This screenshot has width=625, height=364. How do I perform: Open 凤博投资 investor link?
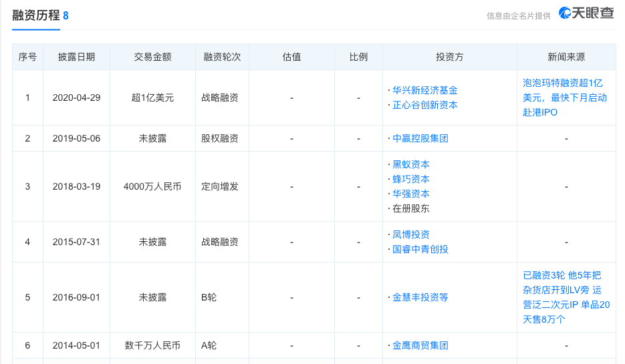point(411,234)
